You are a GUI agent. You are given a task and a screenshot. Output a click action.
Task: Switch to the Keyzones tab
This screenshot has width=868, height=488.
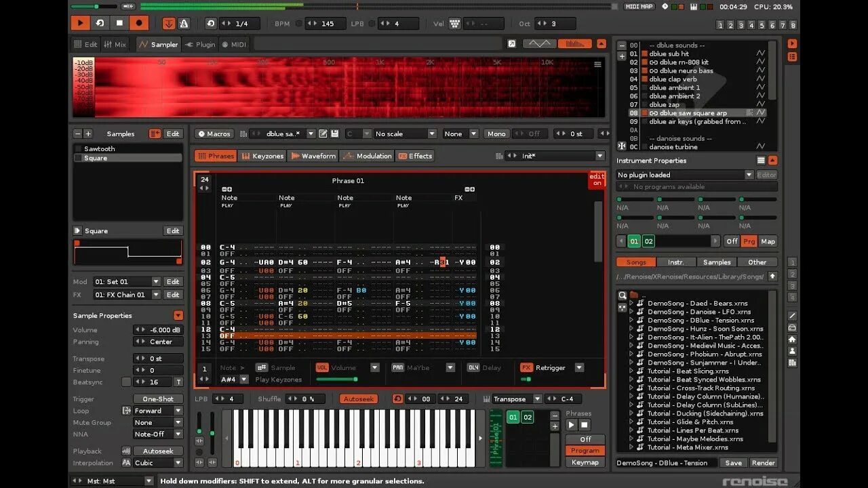click(x=262, y=155)
